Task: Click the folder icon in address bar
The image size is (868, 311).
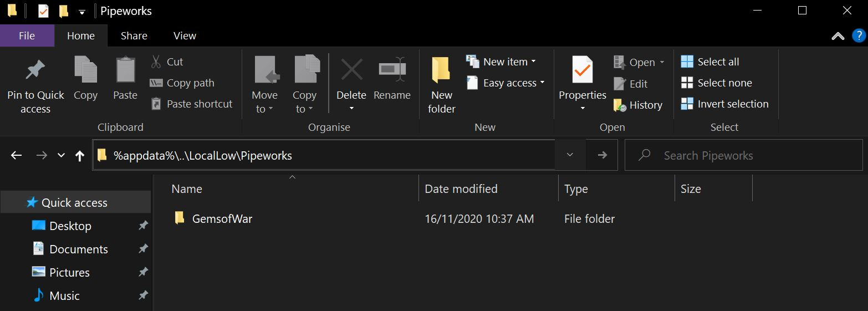Action: [x=102, y=155]
